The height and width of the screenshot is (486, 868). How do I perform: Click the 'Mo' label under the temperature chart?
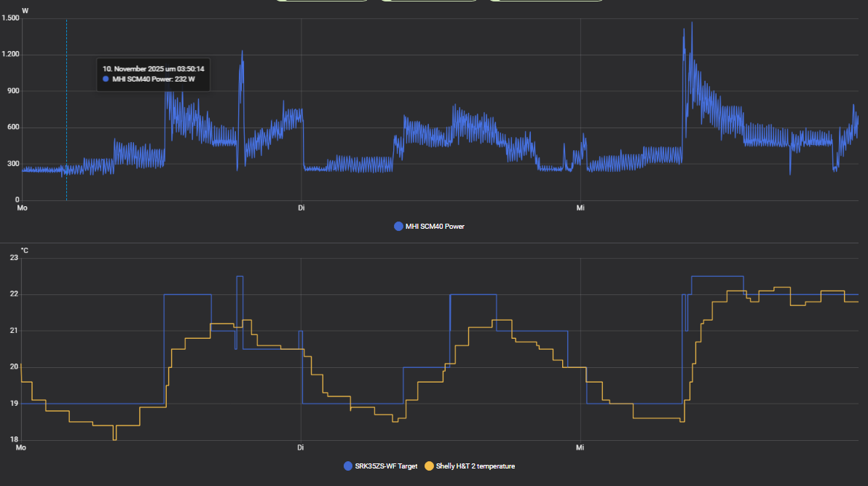point(22,447)
